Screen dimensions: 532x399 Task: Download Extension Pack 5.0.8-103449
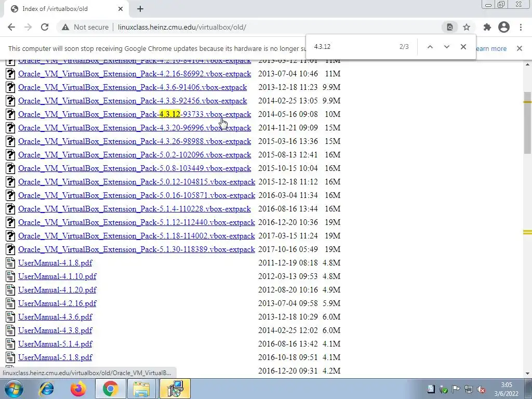pos(135,168)
